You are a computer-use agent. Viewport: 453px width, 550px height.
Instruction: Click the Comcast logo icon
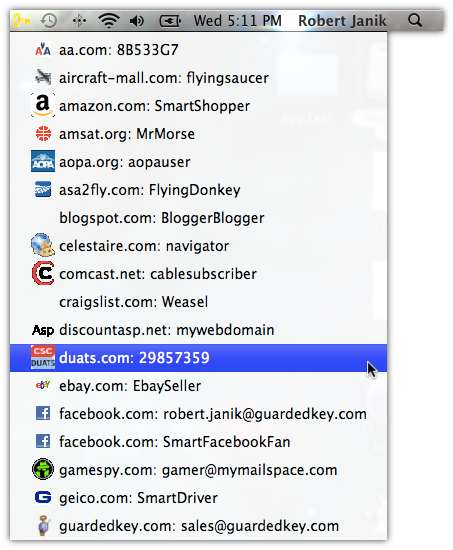point(43,273)
